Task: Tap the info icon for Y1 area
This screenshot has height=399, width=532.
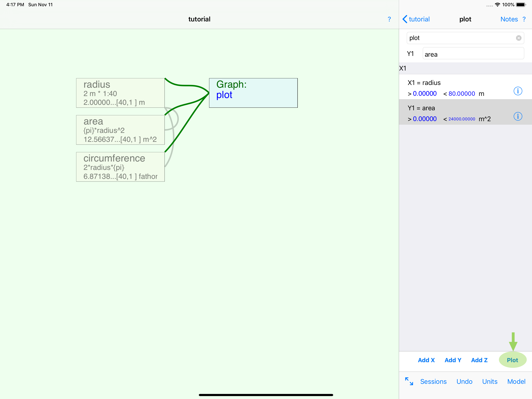Action: [518, 116]
